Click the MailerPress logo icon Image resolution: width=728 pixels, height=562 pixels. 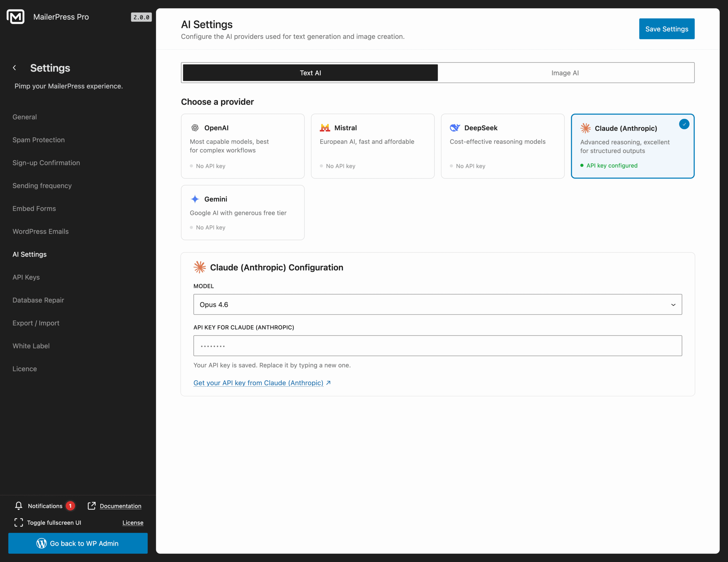coord(16,17)
